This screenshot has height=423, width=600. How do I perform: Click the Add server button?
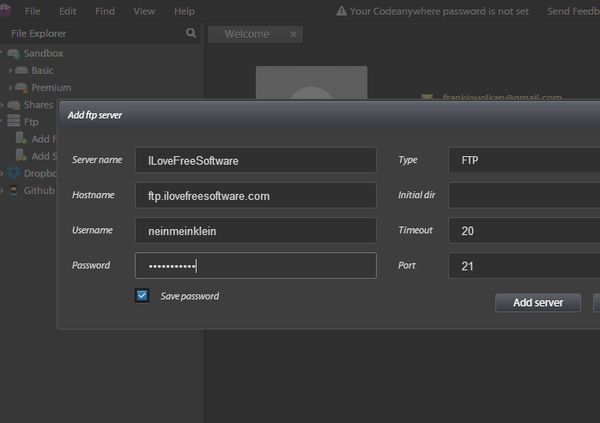[x=537, y=302]
